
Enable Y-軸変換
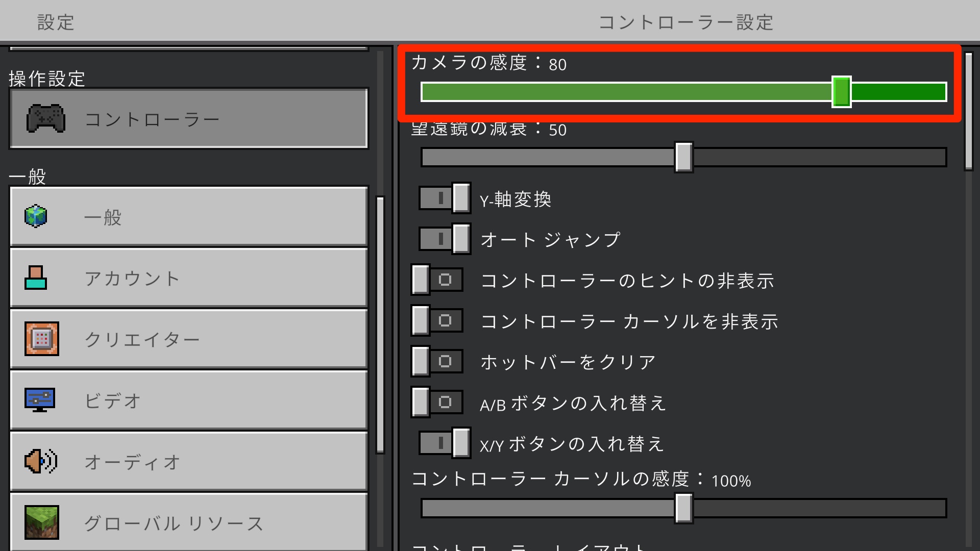[x=444, y=198]
